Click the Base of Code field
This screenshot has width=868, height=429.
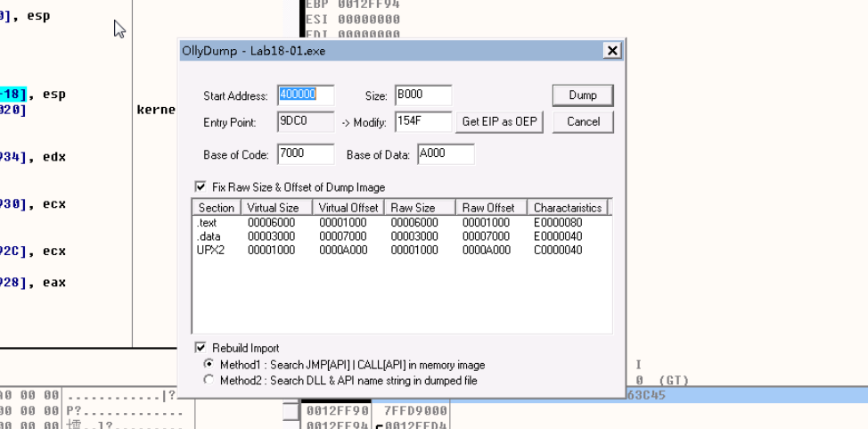tap(306, 154)
